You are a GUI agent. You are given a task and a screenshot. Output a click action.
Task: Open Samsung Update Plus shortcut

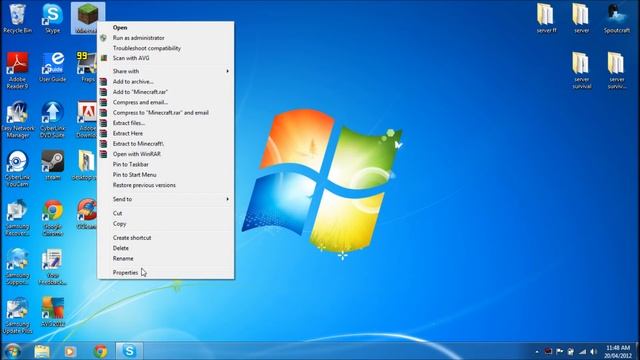pos(17,315)
